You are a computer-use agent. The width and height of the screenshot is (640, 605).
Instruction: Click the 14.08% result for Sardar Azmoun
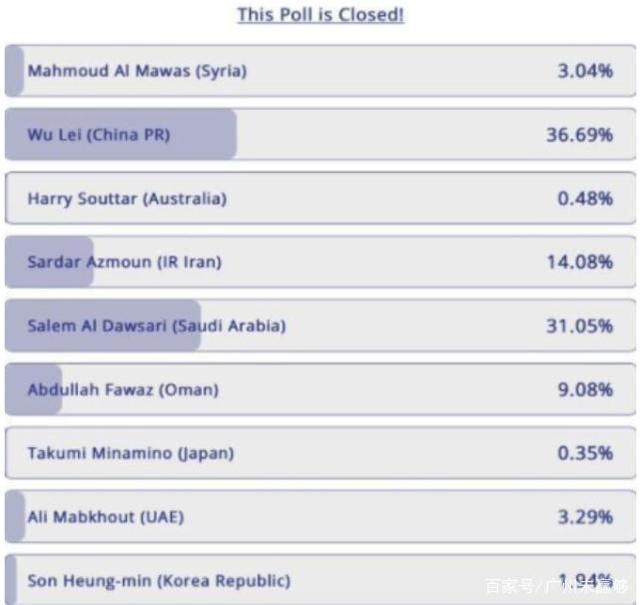pos(579,262)
